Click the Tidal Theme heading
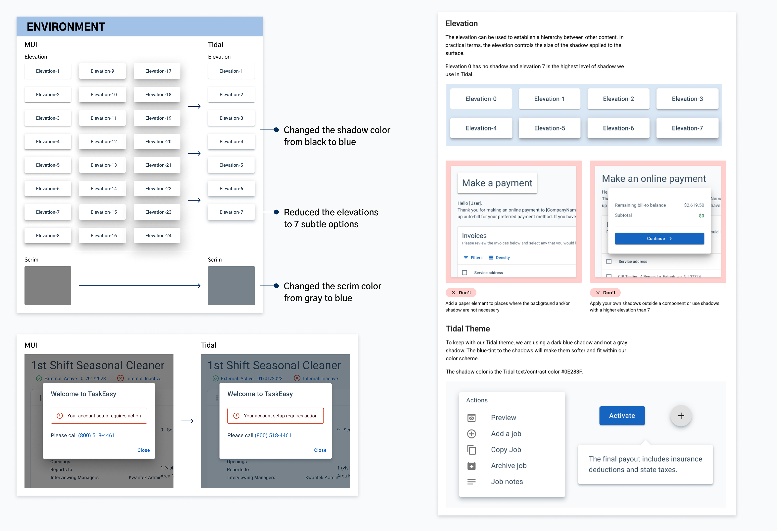Image resolution: width=777 pixels, height=532 pixels. point(467,329)
